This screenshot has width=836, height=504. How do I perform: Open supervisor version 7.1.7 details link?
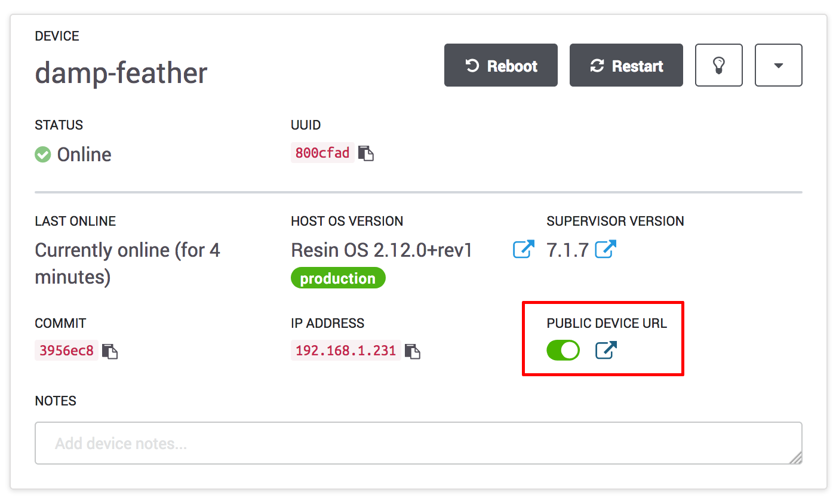(x=606, y=250)
